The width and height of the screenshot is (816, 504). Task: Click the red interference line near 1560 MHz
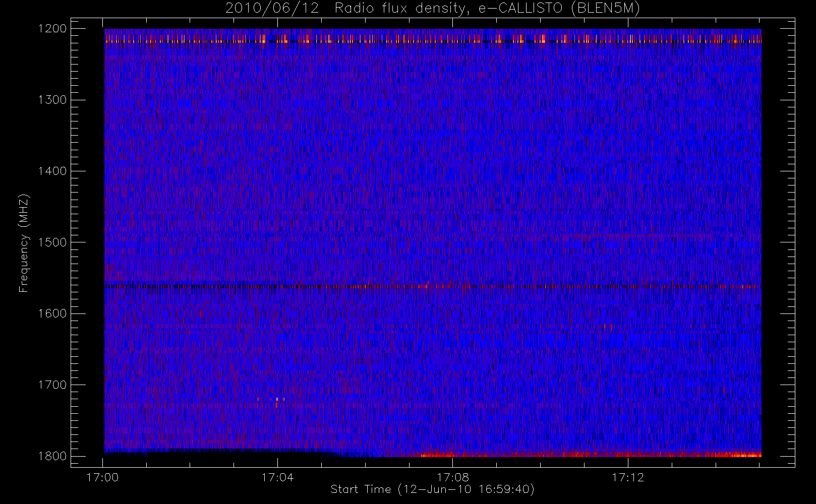tap(433, 286)
